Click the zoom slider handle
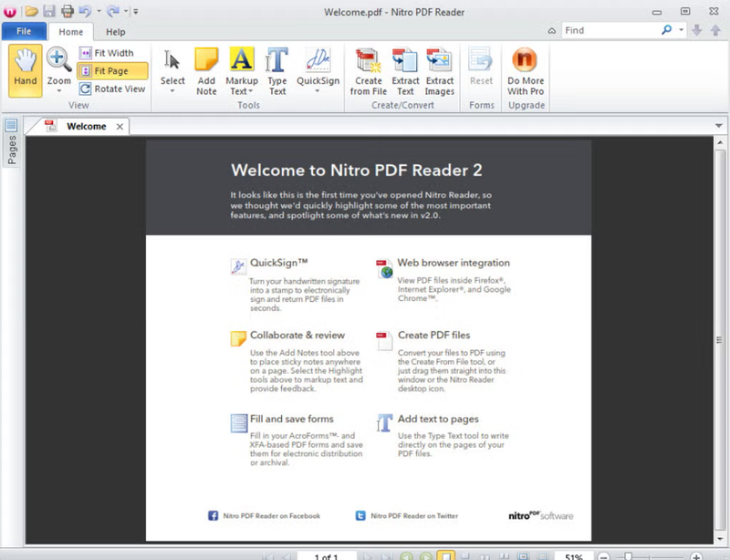Viewport: 730px width, 560px height. pyautogui.click(x=628, y=556)
